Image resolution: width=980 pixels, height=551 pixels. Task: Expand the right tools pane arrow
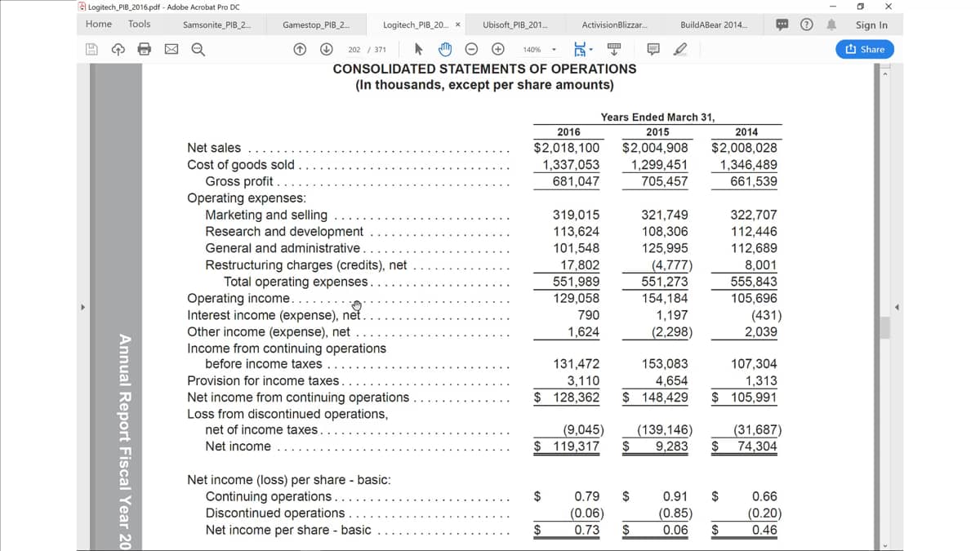coord(898,308)
